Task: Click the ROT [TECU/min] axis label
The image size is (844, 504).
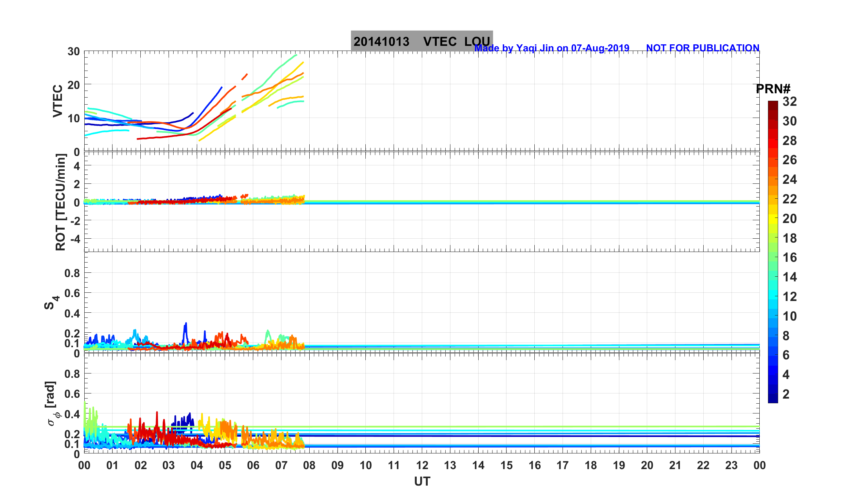Action: point(60,202)
